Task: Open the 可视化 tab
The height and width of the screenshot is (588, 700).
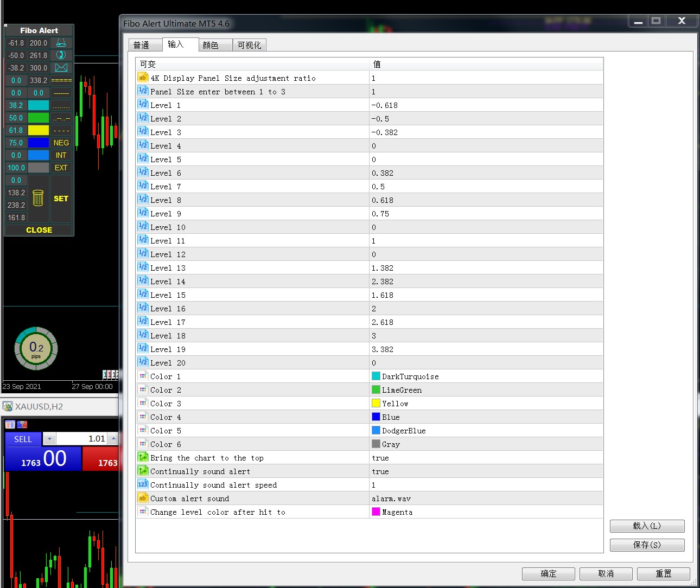Action: coord(250,45)
